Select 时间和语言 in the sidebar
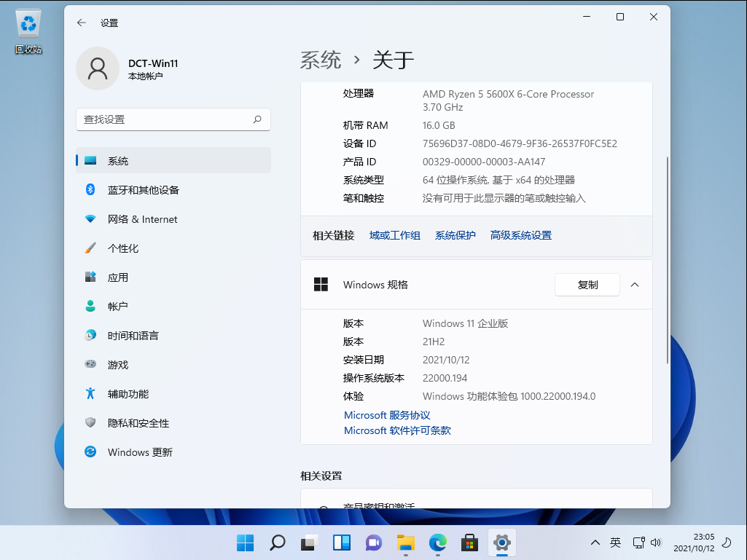The image size is (747, 560). [x=173, y=335]
